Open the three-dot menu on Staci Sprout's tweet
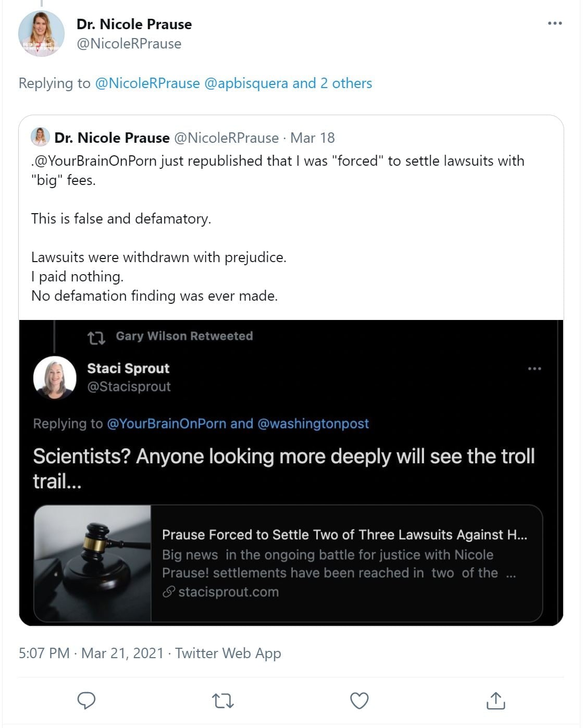The width and height of the screenshot is (585, 728). [x=534, y=368]
